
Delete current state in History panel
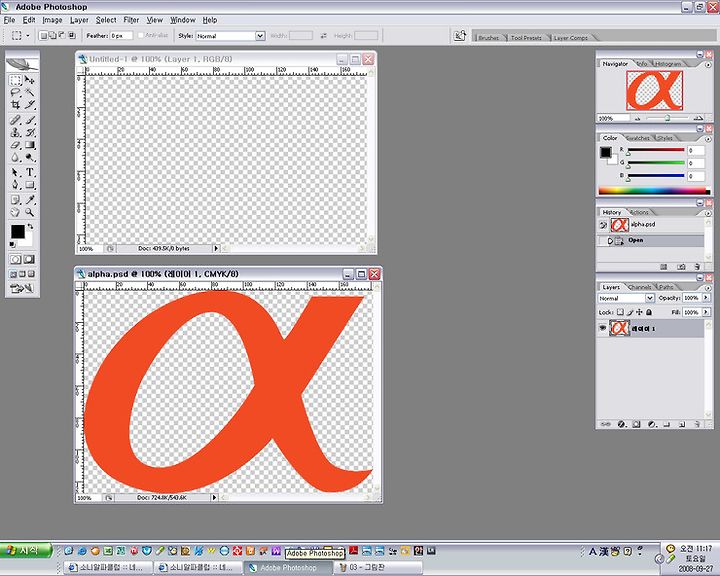point(697,267)
